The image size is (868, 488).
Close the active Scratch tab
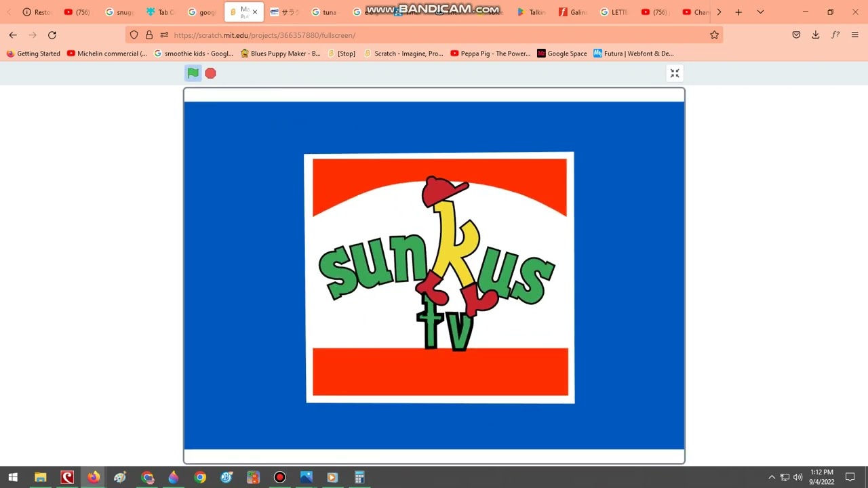tap(255, 12)
